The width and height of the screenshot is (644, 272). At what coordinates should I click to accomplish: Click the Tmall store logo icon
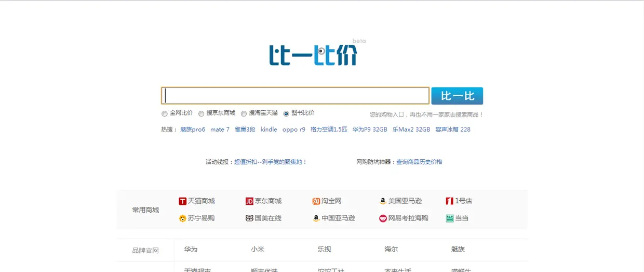coord(183,201)
